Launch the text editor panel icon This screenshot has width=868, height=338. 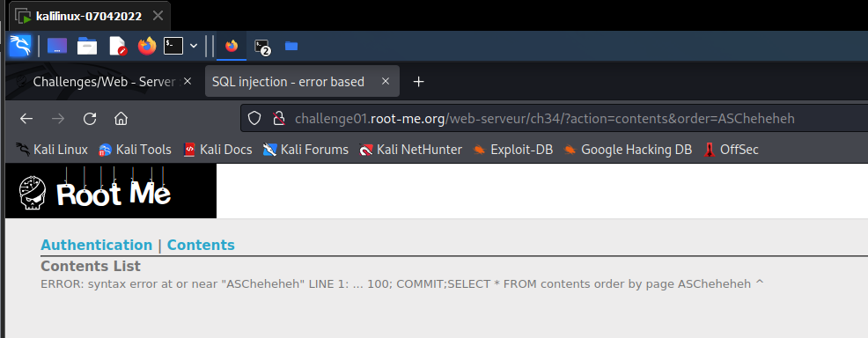(x=117, y=46)
